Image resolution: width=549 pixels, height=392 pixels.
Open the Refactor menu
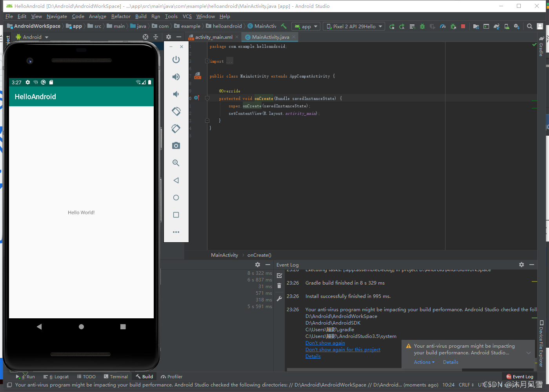pos(121,16)
